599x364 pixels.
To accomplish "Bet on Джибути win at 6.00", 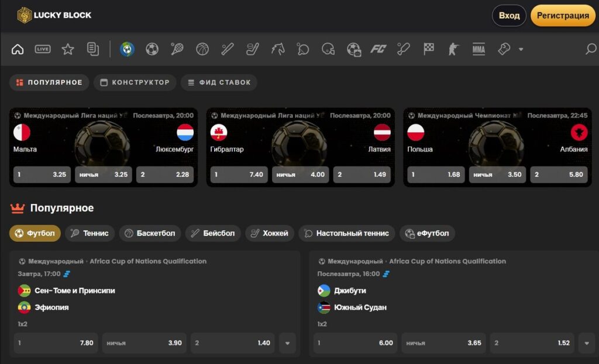I will [355, 343].
